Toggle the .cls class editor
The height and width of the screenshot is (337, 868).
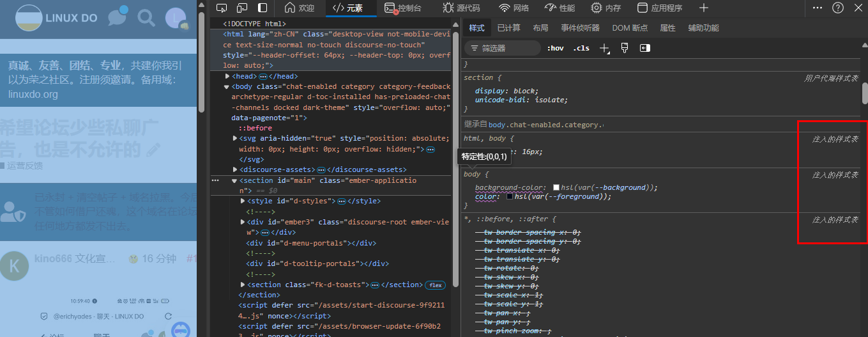point(581,48)
